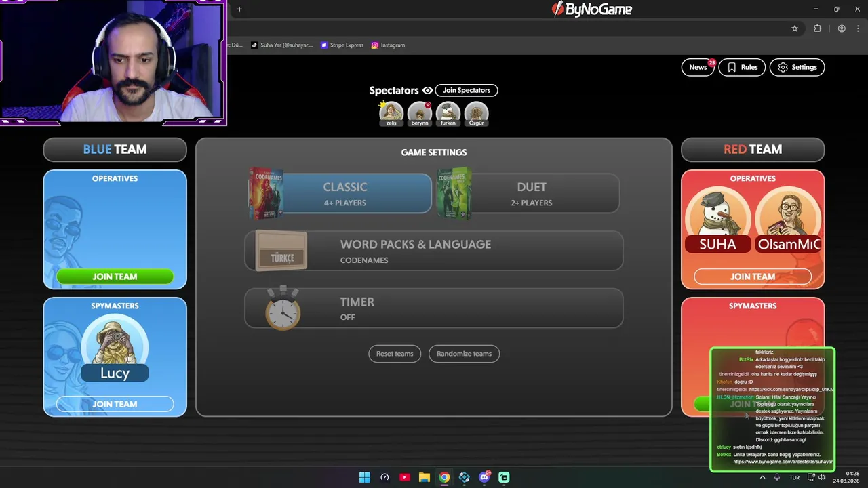868x488 pixels.
Task: Open the network tray icon
Action: pyautogui.click(x=810, y=477)
